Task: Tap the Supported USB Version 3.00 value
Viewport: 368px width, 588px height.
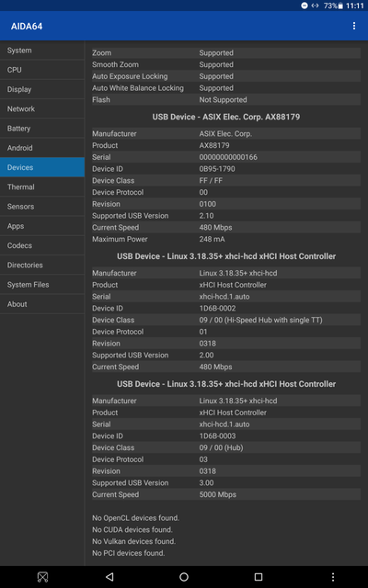Action: tap(206, 482)
